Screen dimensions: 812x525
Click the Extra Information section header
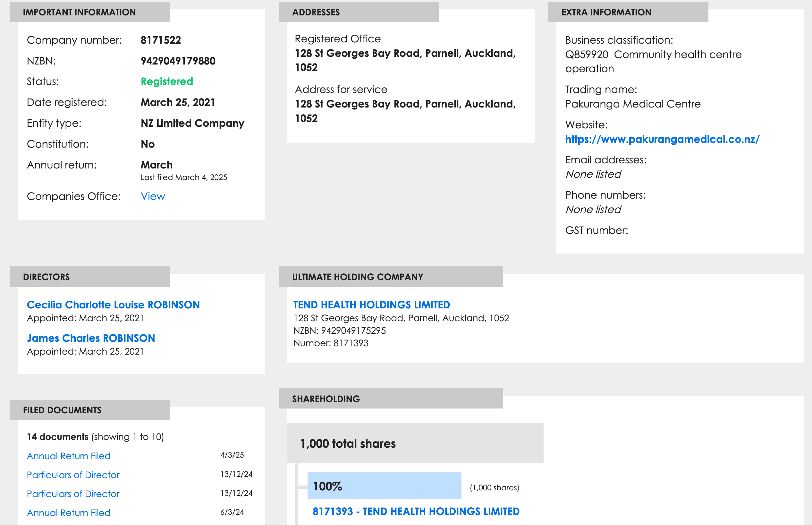pyautogui.click(x=628, y=12)
